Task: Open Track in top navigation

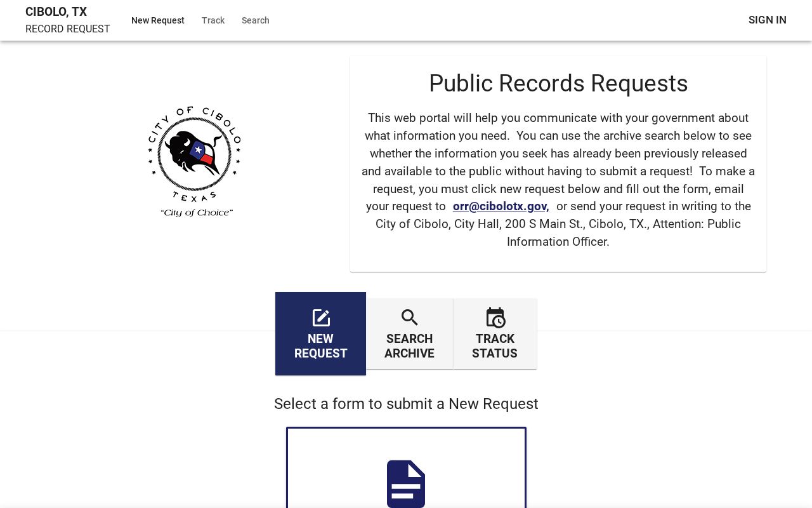Action: tap(213, 20)
